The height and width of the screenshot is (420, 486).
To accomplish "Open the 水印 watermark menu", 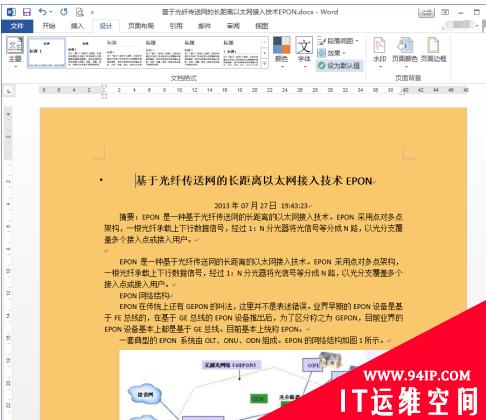I will [x=380, y=52].
